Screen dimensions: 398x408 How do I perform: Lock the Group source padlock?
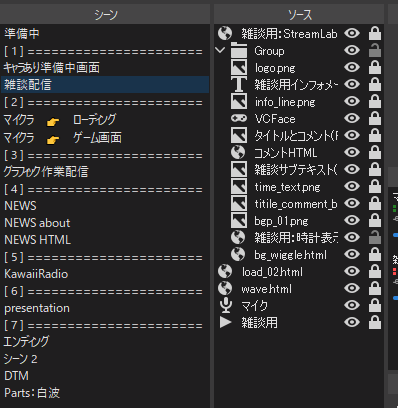click(x=375, y=50)
